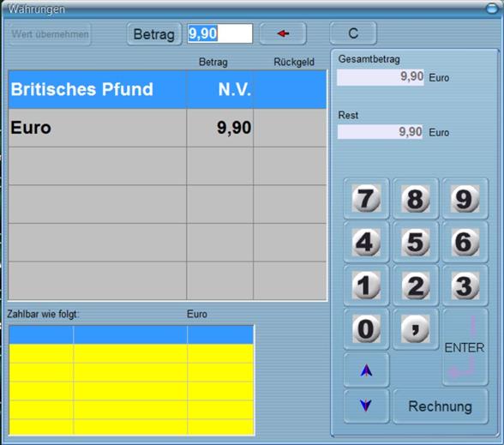
Task: Click the Rechnung button
Action: click(x=441, y=406)
